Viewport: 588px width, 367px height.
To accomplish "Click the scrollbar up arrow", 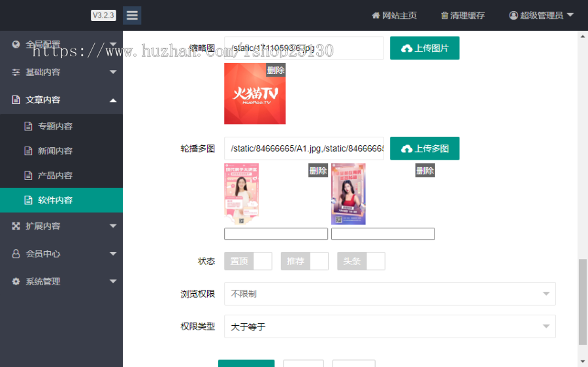I will pos(582,37).
